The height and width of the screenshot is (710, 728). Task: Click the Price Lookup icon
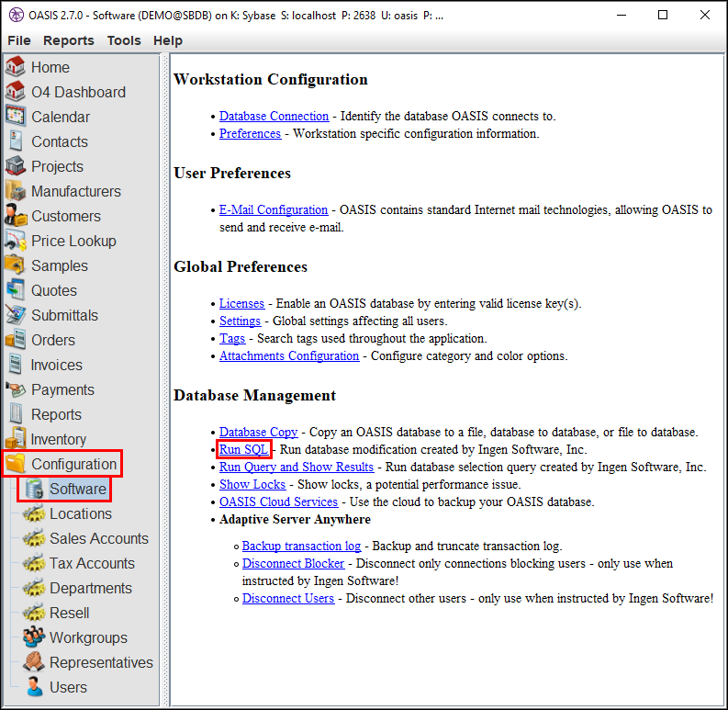click(x=16, y=241)
